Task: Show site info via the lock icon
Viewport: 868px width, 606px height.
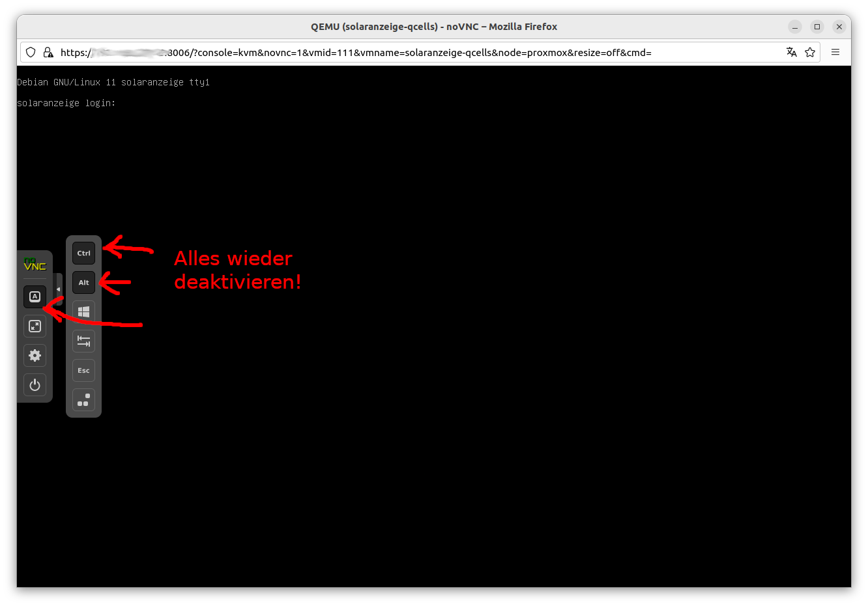Action: (x=48, y=53)
